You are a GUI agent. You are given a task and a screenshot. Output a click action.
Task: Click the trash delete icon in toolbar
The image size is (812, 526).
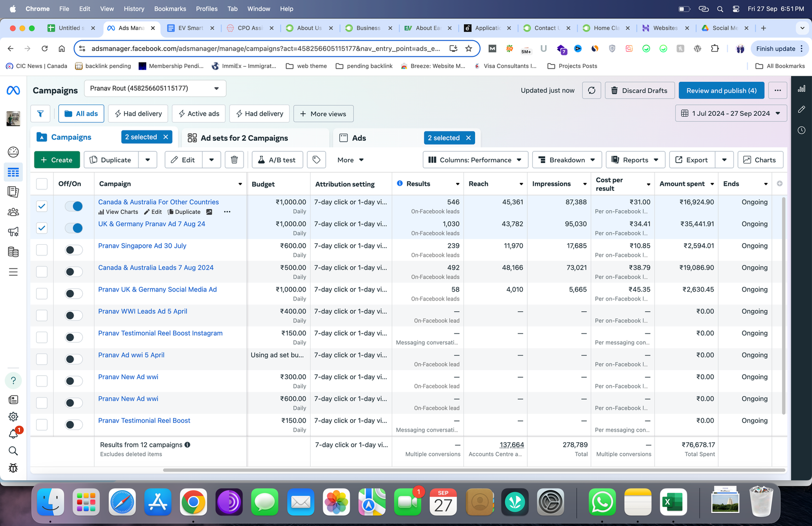pos(234,160)
